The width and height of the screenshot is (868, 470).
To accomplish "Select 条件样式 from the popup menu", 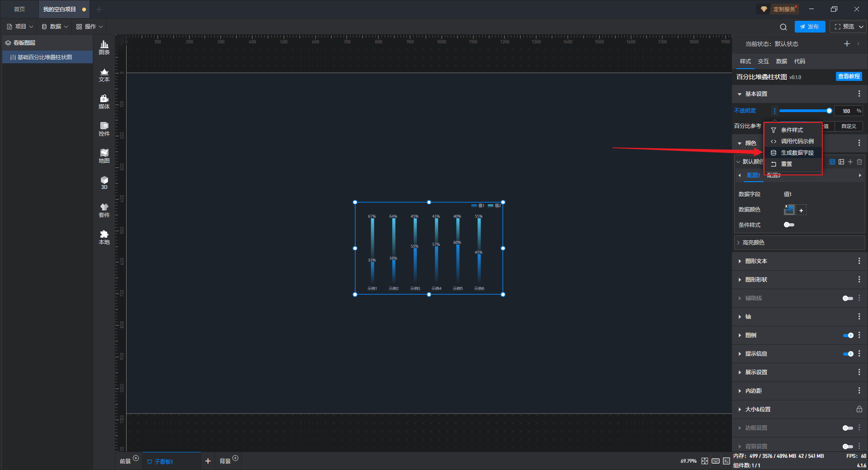I will point(793,130).
